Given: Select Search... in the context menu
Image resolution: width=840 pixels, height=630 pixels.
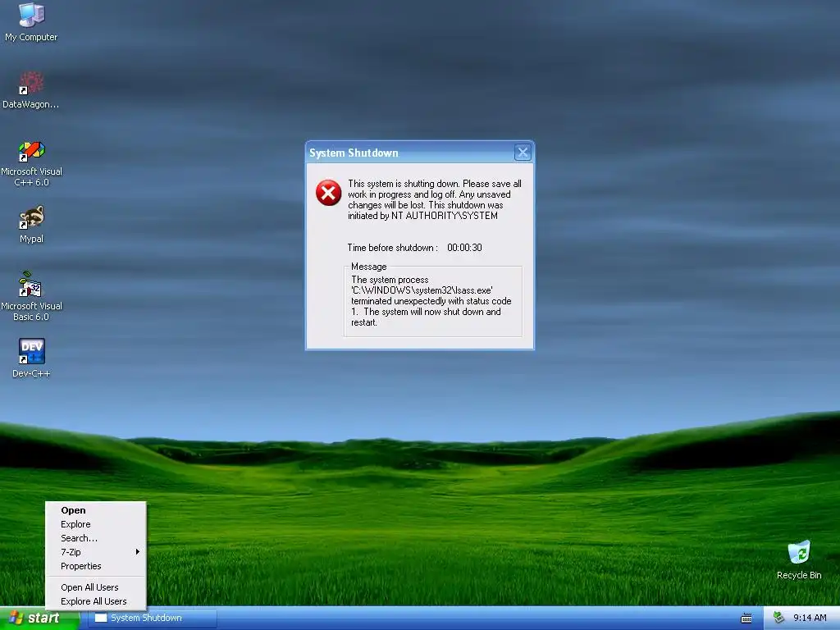Looking at the screenshot, I should 96,538.
